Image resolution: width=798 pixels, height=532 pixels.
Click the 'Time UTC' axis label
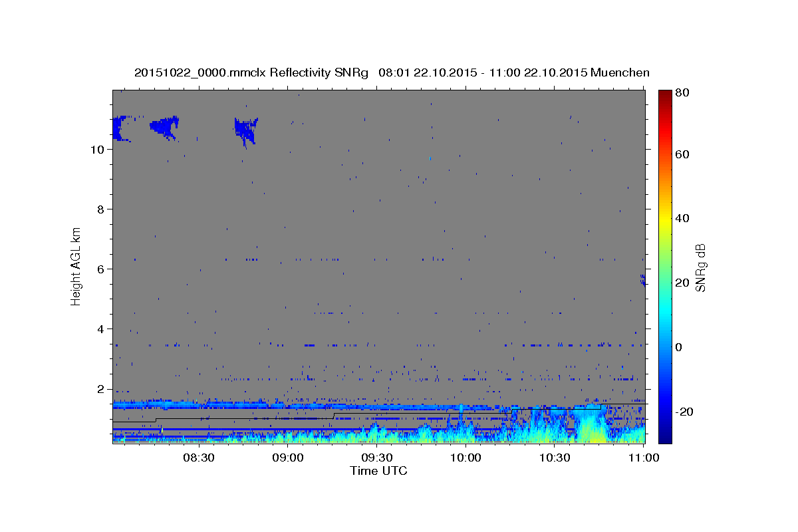[x=378, y=471]
